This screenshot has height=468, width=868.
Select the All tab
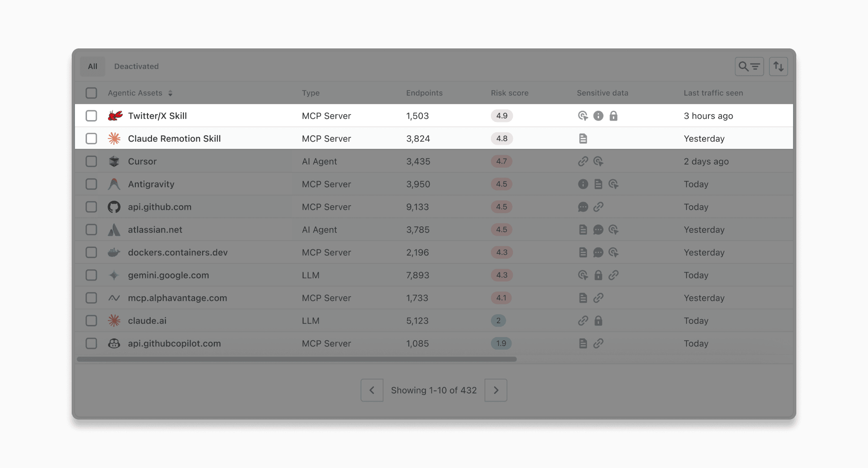click(92, 66)
